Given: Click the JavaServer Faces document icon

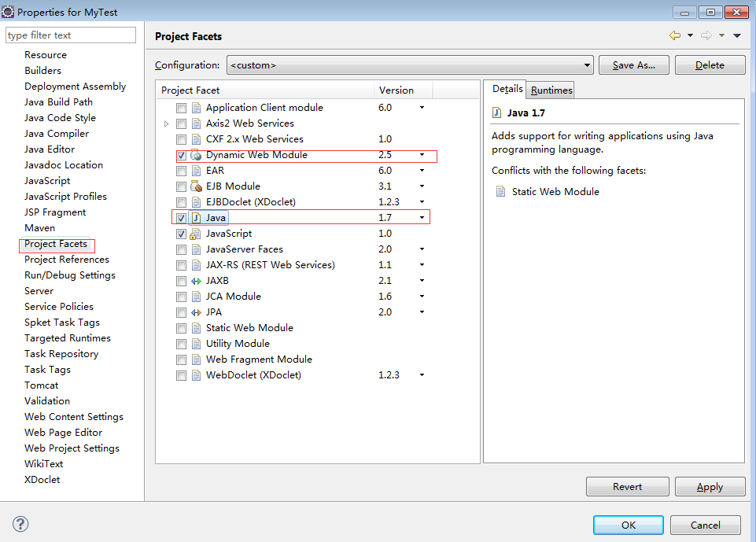Looking at the screenshot, I should pyautogui.click(x=196, y=249).
